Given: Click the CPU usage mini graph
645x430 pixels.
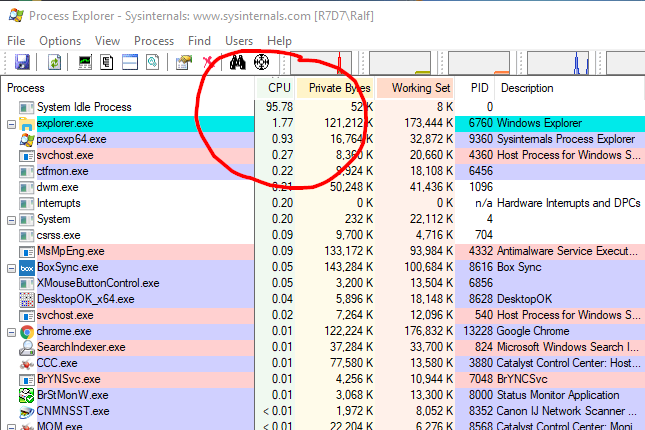Looking at the screenshot, I should (321, 63).
